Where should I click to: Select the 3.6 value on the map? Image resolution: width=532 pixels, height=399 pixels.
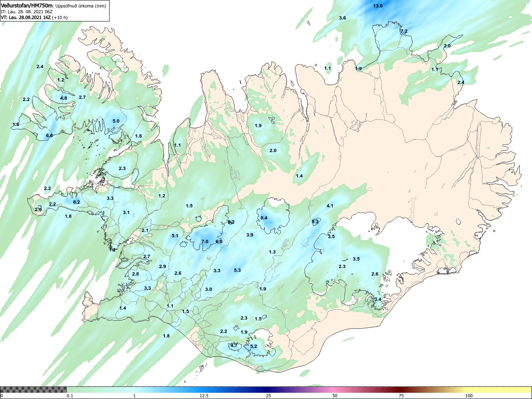342,18
